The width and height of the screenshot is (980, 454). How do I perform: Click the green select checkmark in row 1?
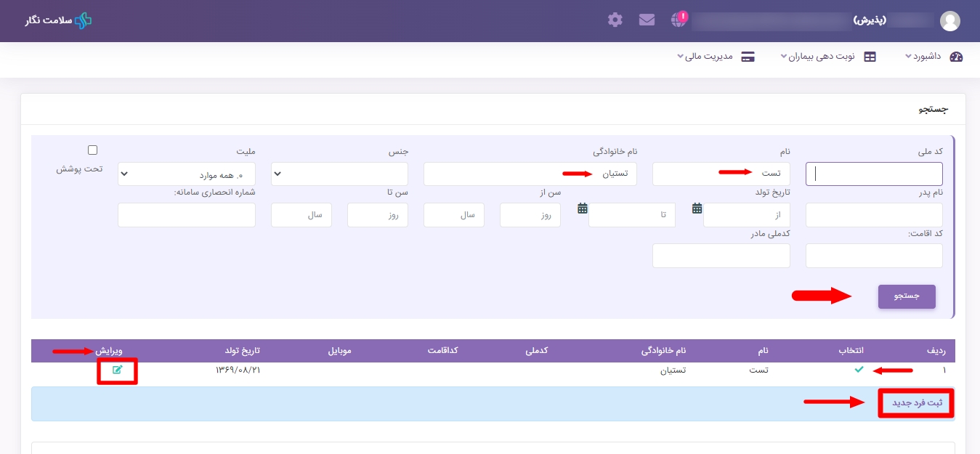859,370
